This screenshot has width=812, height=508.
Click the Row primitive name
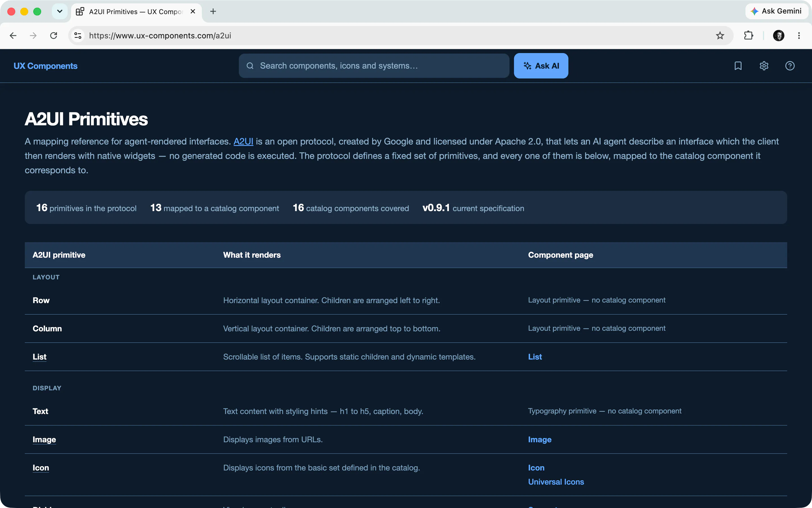tap(41, 300)
